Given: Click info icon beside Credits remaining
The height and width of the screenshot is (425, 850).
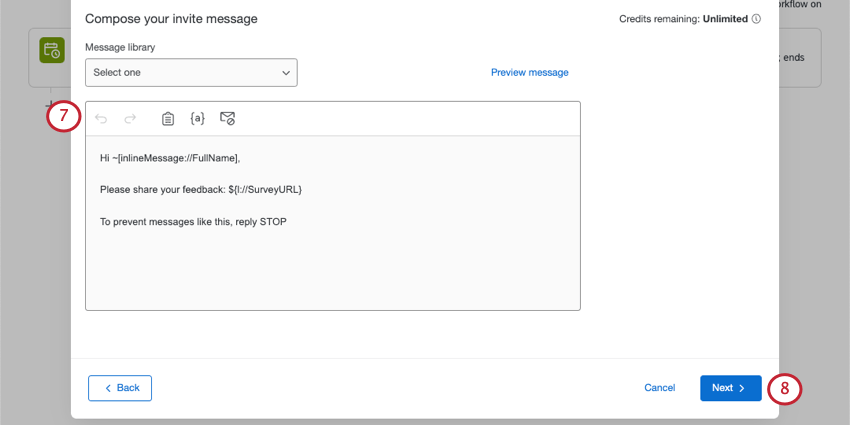Looking at the screenshot, I should tap(756, 19).
